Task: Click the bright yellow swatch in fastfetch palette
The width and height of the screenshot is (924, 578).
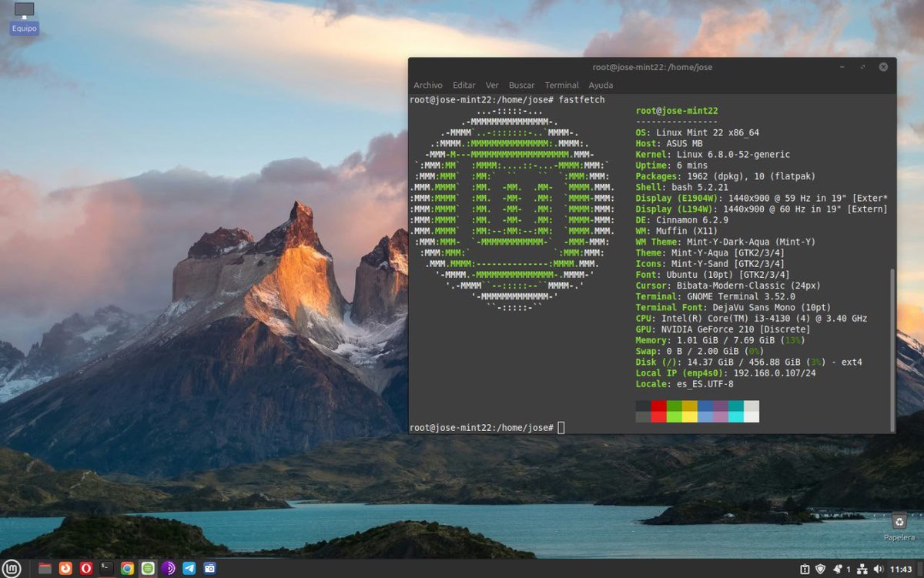Action: tap(690, 416)
